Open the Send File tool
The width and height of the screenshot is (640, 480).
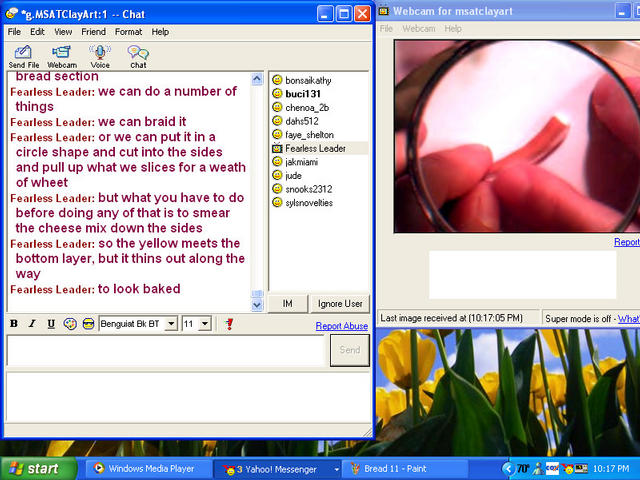(x=24, y=57)
